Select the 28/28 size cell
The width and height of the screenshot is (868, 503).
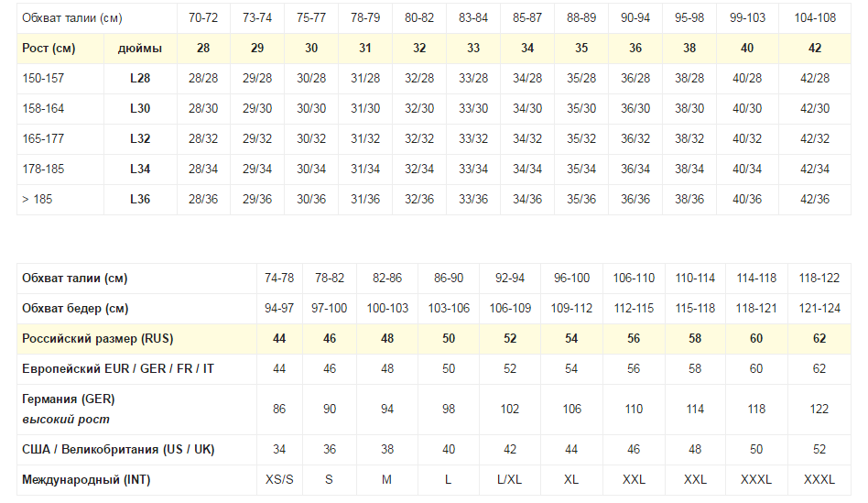tap(203, 79)
